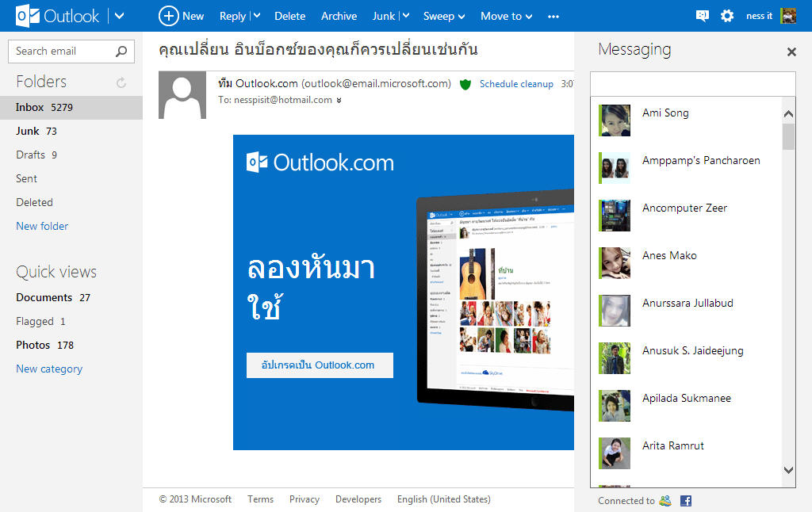
Task: Open the Inbox folder
Action: pyautogui.click(x=71, y=107)
